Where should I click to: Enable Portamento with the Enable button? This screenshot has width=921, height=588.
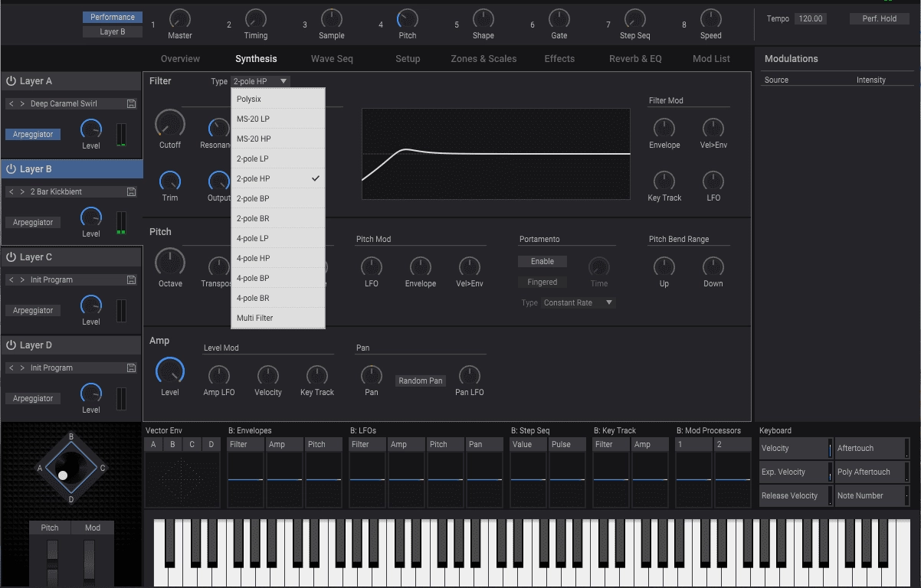click(542, 261)
